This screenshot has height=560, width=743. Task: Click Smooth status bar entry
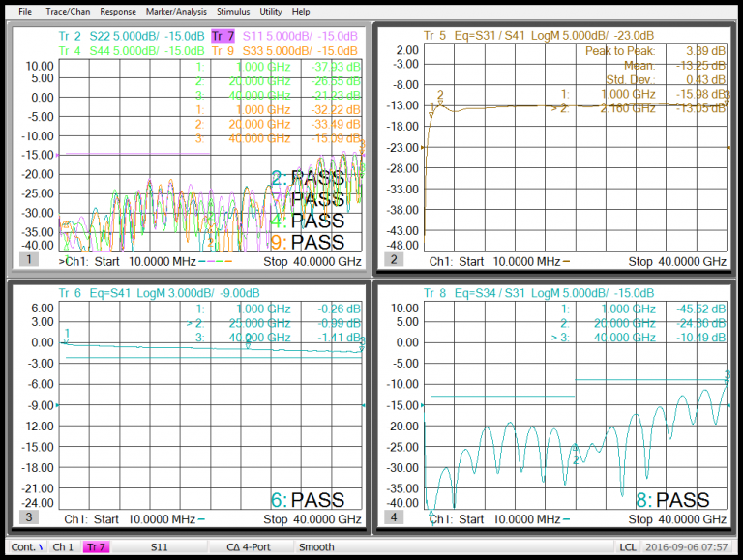pos(316,547)
